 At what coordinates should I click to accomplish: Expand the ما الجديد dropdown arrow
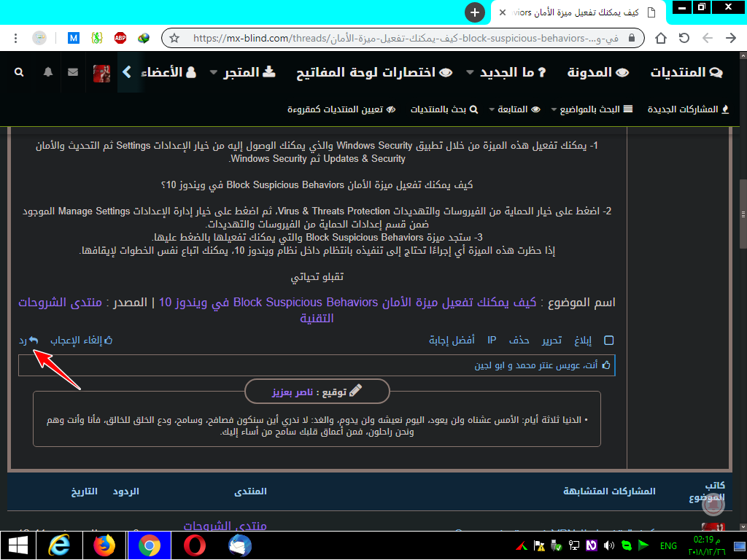tap(470, 73)
